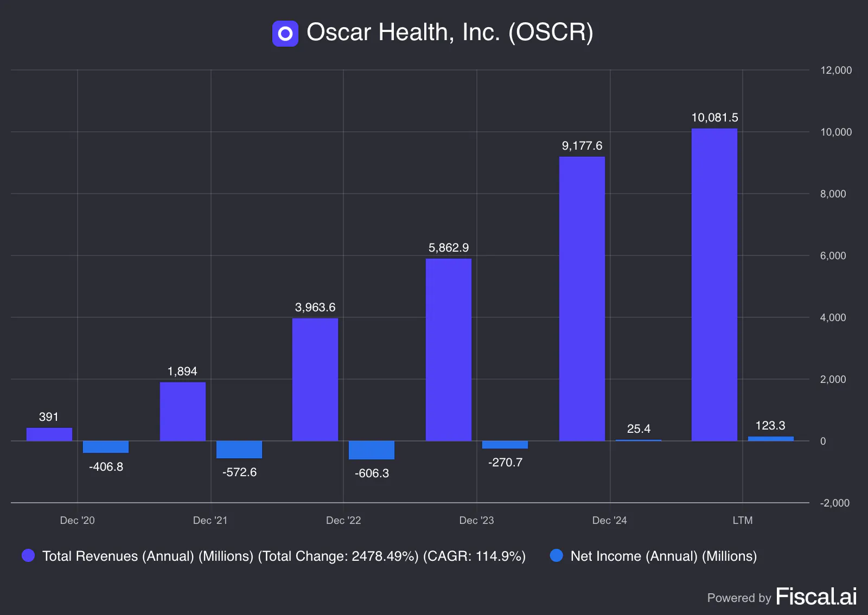Screen dimensions: 868x615
Task: Click the Dec '22 axis label
Action: [343, 521]
